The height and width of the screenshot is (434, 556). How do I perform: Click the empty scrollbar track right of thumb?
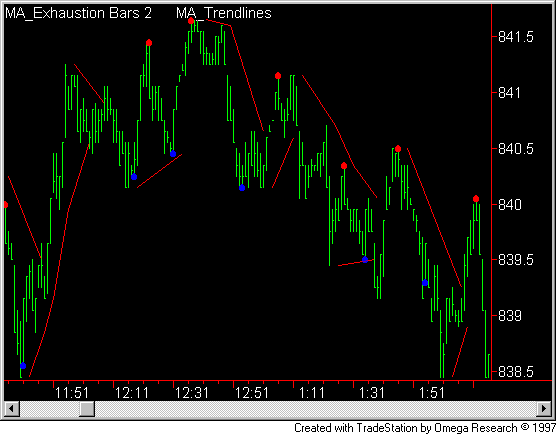point(315,409)
